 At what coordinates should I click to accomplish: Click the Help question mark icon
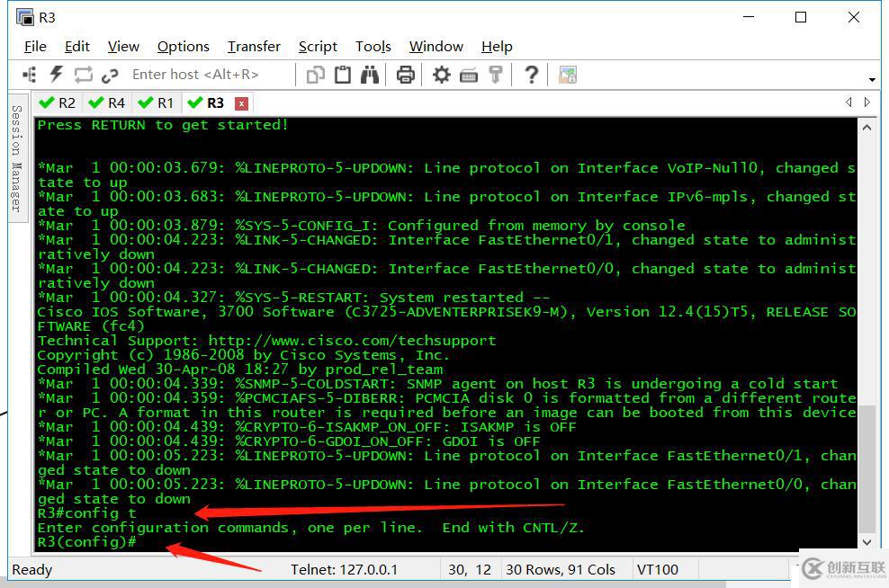[x=531, y=75]
